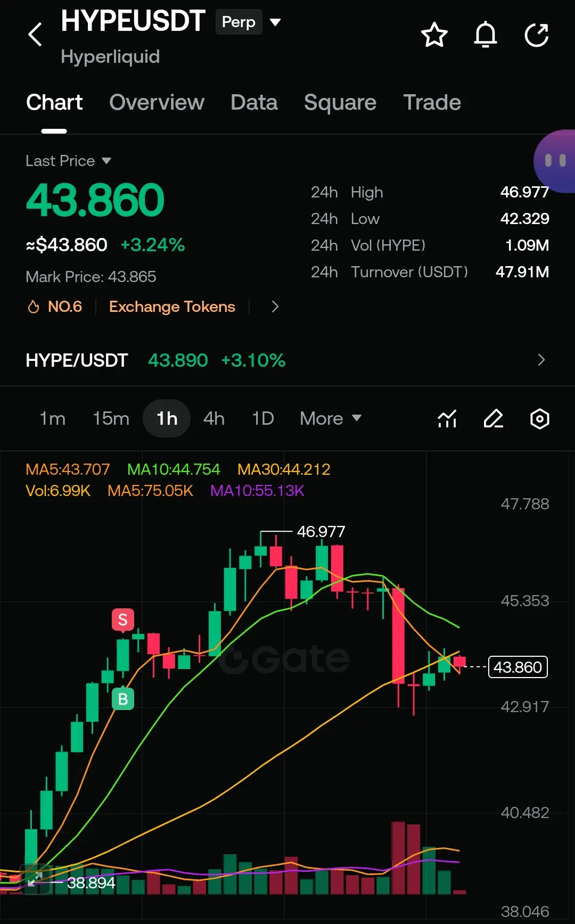575x924 pixels.
Task: Tap the 24h Turnover value 47.91M
Action: (522, 272)
